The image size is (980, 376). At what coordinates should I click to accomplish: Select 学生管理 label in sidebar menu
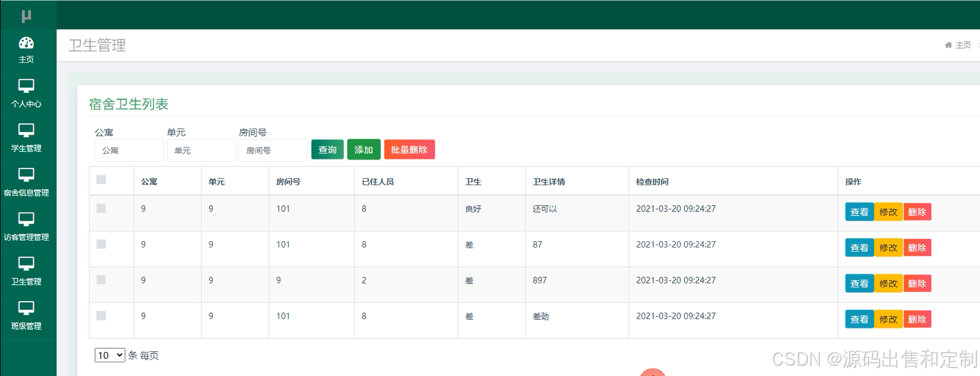click(x=26, y=149)
